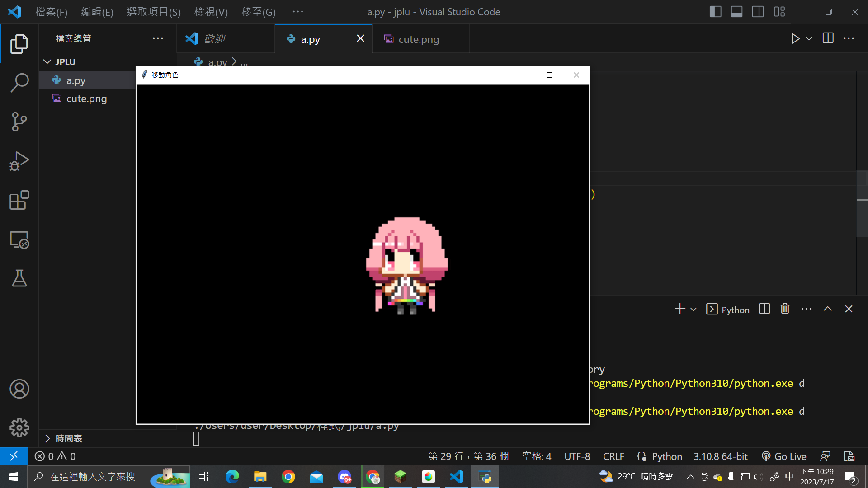Toggle bottom panel visibility
Screen dimensions: 868x488
[x=736, y=12]
